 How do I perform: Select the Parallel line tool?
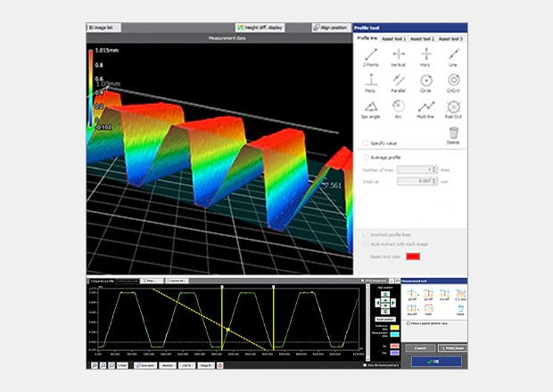point(397,81)
